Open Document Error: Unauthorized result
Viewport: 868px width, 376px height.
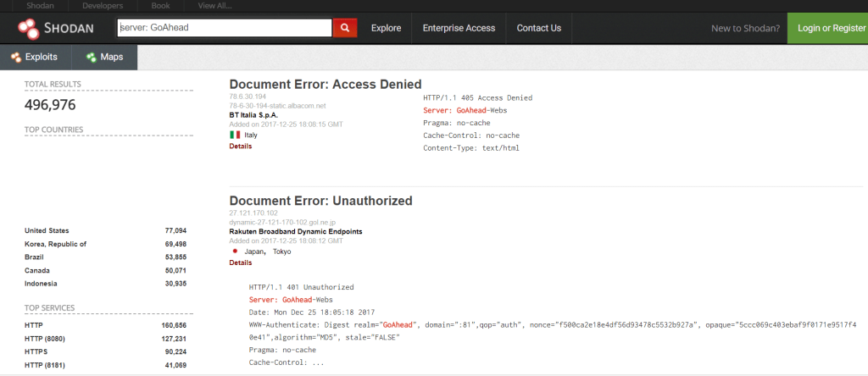(x=320, y=200)
